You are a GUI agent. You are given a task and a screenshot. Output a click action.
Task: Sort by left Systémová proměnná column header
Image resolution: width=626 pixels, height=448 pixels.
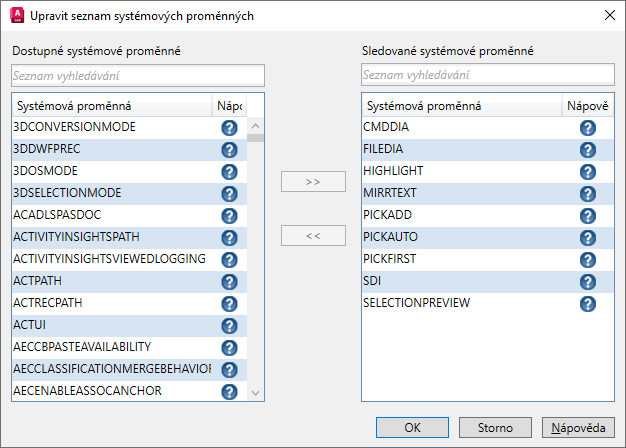click(x=110, y=105)
